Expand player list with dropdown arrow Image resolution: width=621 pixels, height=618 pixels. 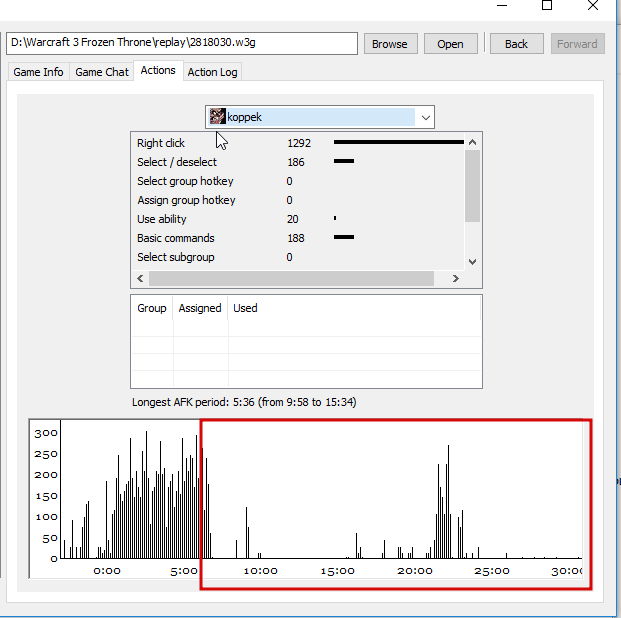point(426,118)
